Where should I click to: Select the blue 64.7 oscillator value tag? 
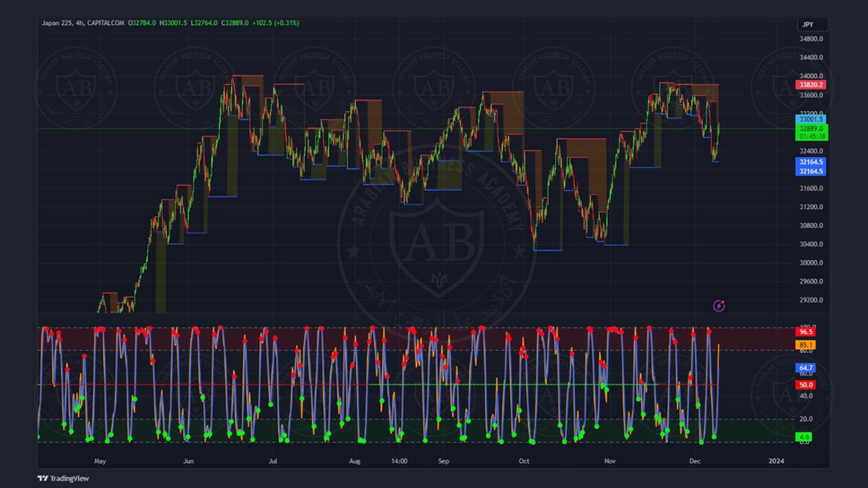coord(806,368)
